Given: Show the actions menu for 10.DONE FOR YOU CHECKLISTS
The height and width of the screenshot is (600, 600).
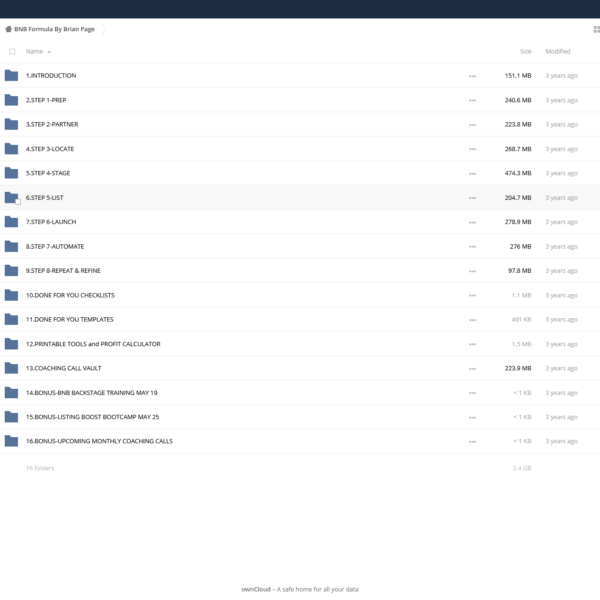Looking at the screenshot, I should 473,296.
